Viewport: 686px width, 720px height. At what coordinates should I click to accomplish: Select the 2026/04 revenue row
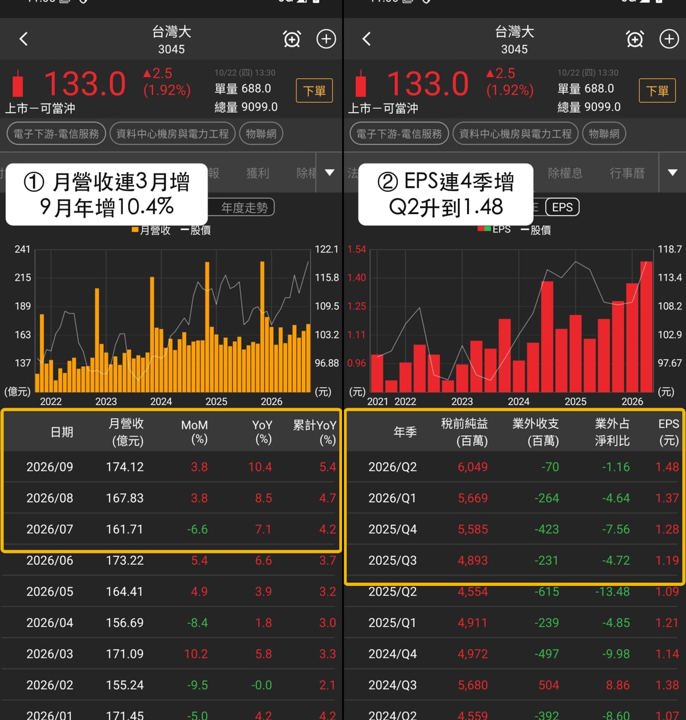(x=171, y=623)
